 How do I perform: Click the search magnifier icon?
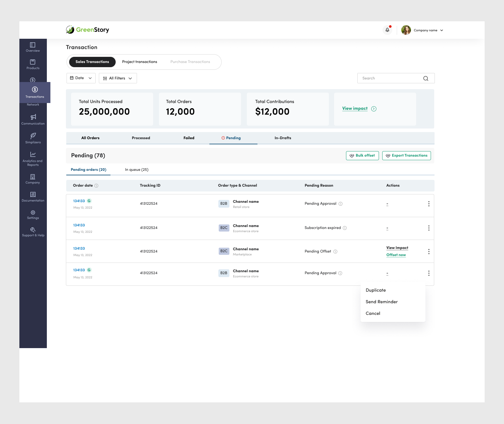point(426,78)
